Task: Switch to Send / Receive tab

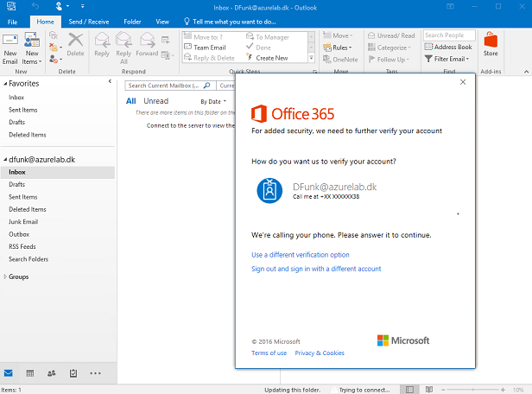Action: 89,22
